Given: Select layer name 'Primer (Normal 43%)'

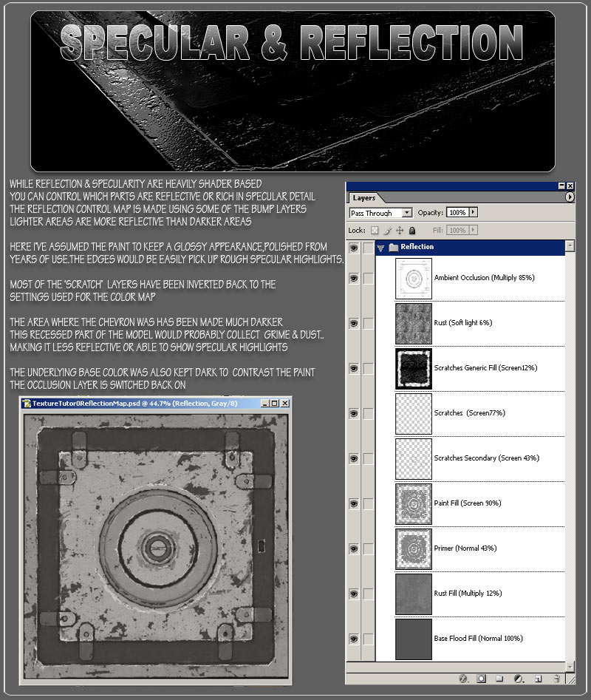Looking at the screenshot, I should tap(465, 548).
